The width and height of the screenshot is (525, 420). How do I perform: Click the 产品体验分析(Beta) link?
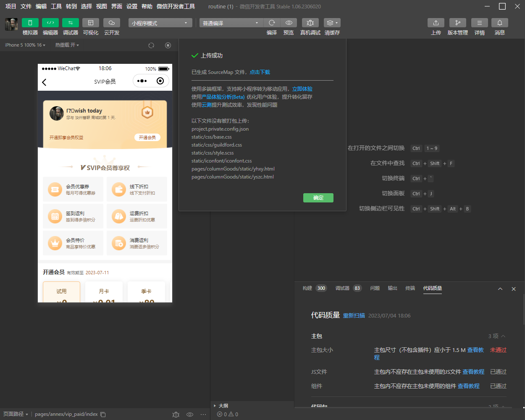click(223, 97)
